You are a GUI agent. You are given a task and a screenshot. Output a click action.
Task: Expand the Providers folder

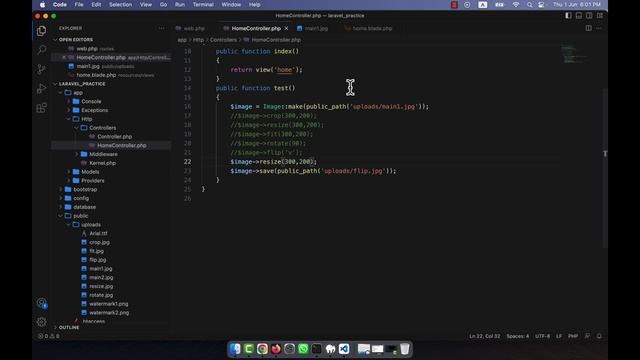(x=93, y=180)
